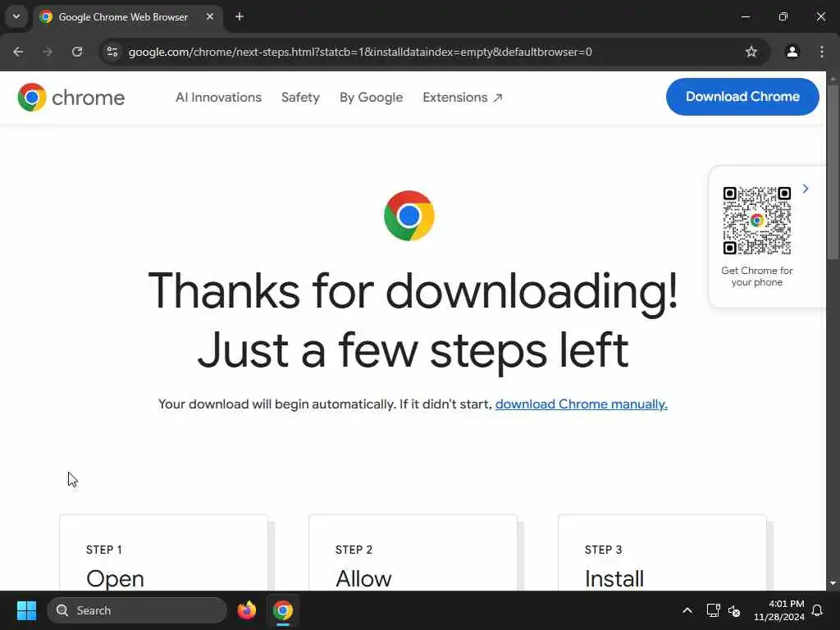The image size is (840, 630).
Task: Click the Download Chrome button
Action: 742,97
